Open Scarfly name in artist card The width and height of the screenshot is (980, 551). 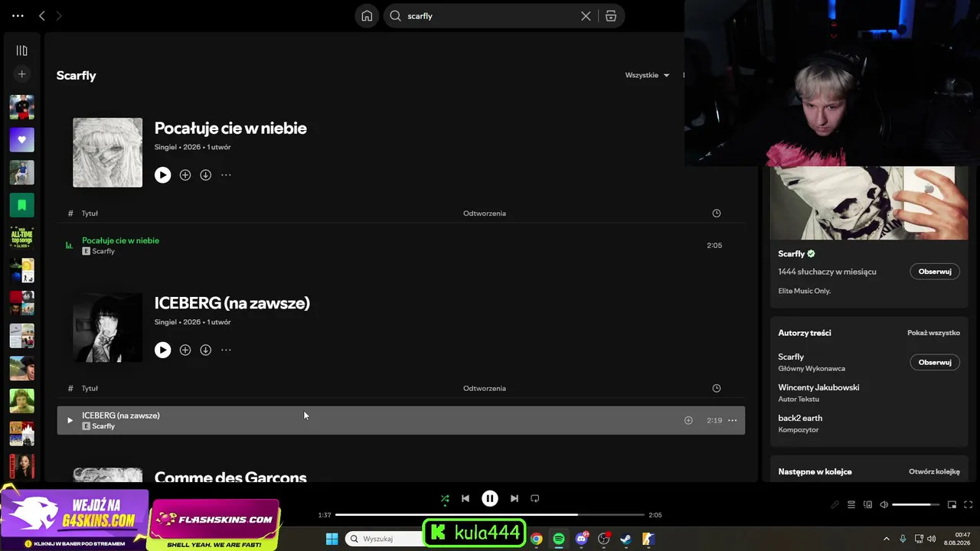(792, 253)
